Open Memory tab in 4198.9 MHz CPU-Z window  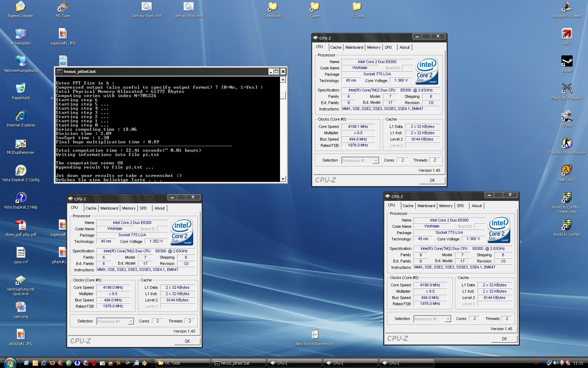(446, 206)
